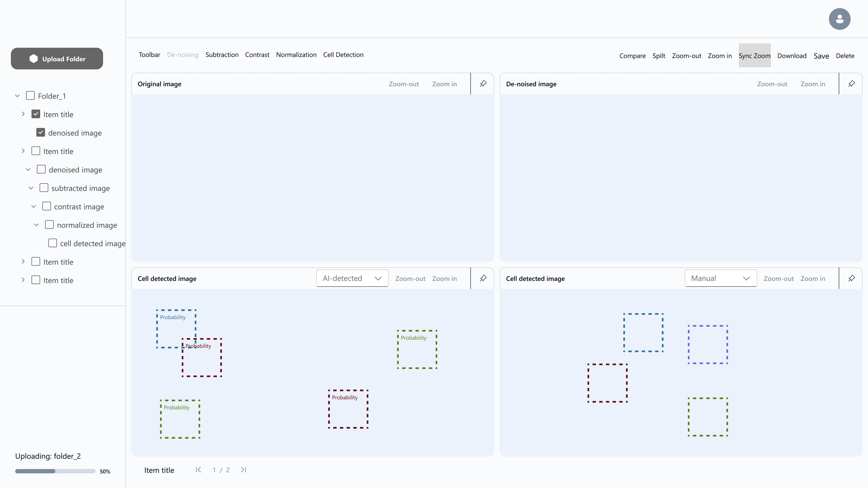Uncheck the first Item title checkbox

point(36,114)
